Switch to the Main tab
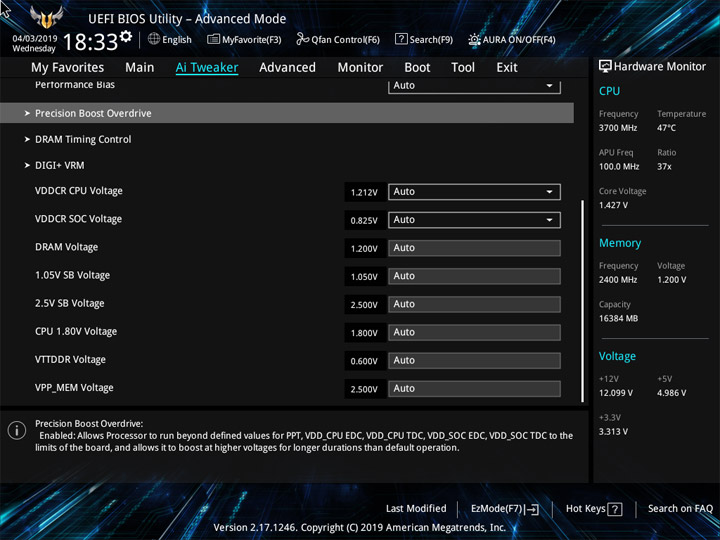The height and width of the screenshot is (540, 720). 140,68
